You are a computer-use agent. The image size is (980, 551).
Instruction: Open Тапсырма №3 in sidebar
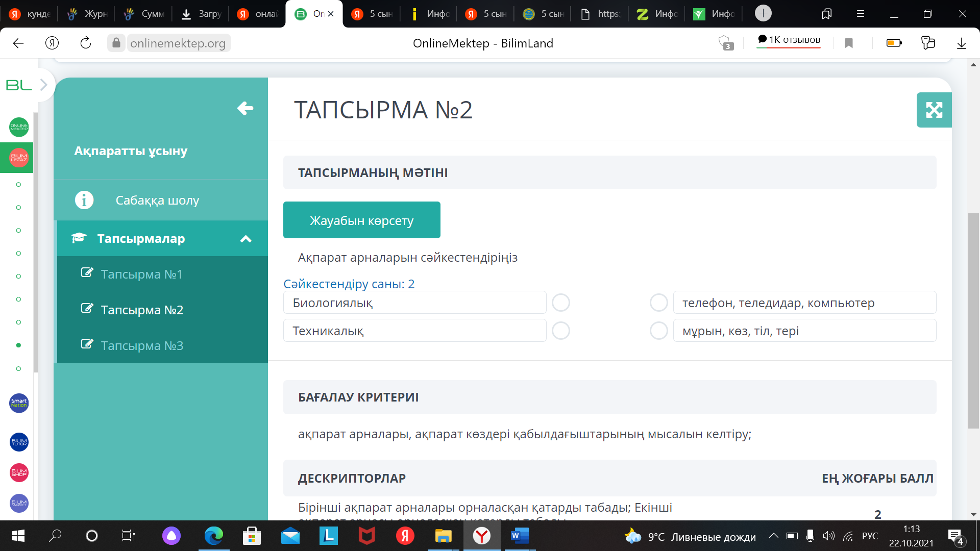pos(141,345)
